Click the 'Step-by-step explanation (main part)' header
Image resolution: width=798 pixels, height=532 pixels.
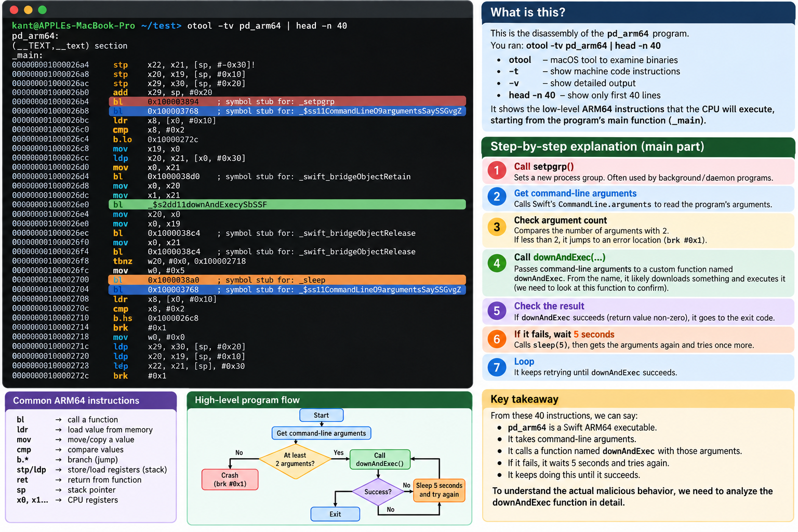pyautogui.click(x=639, y=147)
